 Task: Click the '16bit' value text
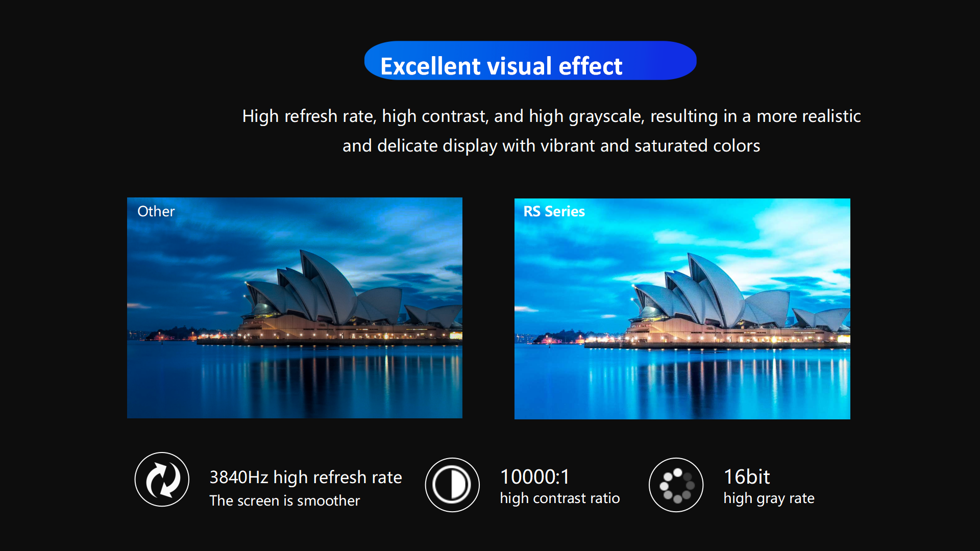(746, 477)
